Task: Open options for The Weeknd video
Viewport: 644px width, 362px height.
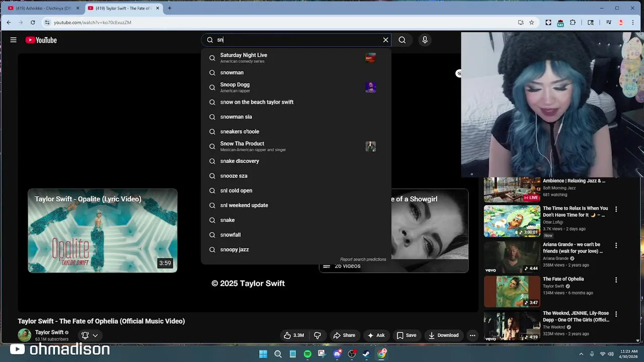Action: (616, 314)
